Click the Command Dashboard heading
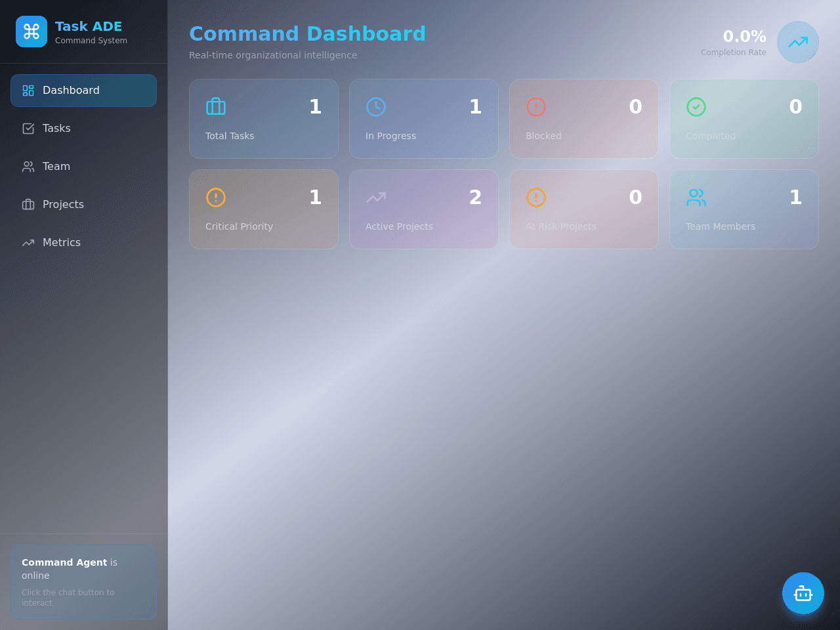The image size is (840, 630). coord(307,33)
